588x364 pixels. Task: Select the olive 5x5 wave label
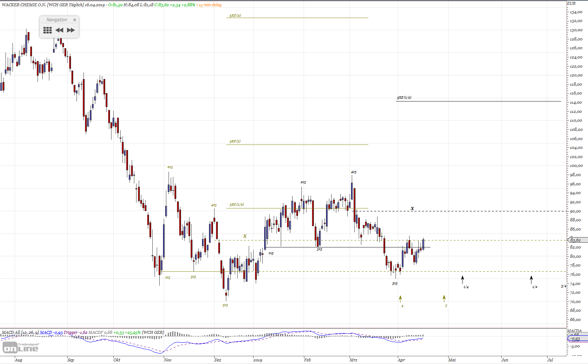[225, 305]
